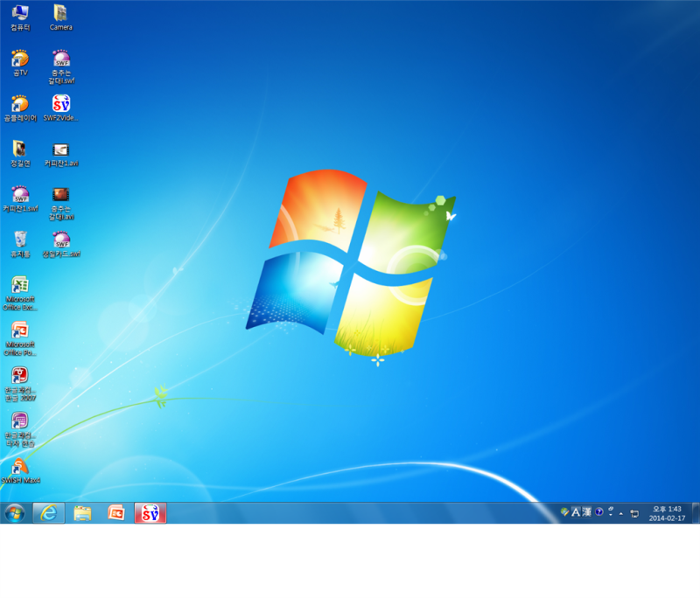This screenshot has width=700, height=598.
Task: Select the Microsoft Office Excel shortcut
Action: [20, 294]
